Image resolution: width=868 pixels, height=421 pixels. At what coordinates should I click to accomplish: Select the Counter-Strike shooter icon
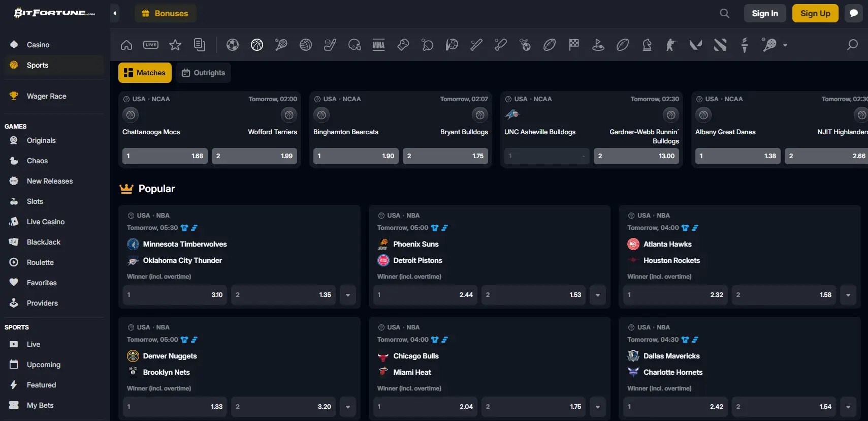pyautogui.click(x=671, y=45)
